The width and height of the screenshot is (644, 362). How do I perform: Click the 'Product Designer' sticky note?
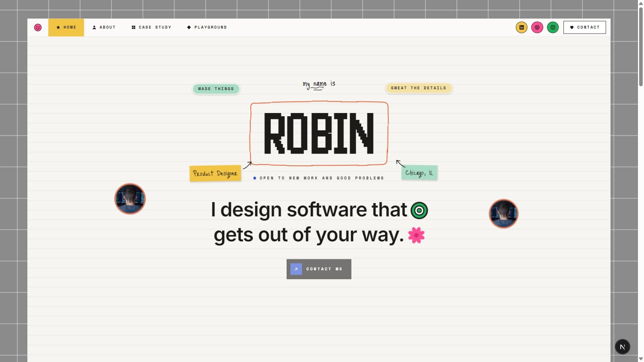point(215,173)
